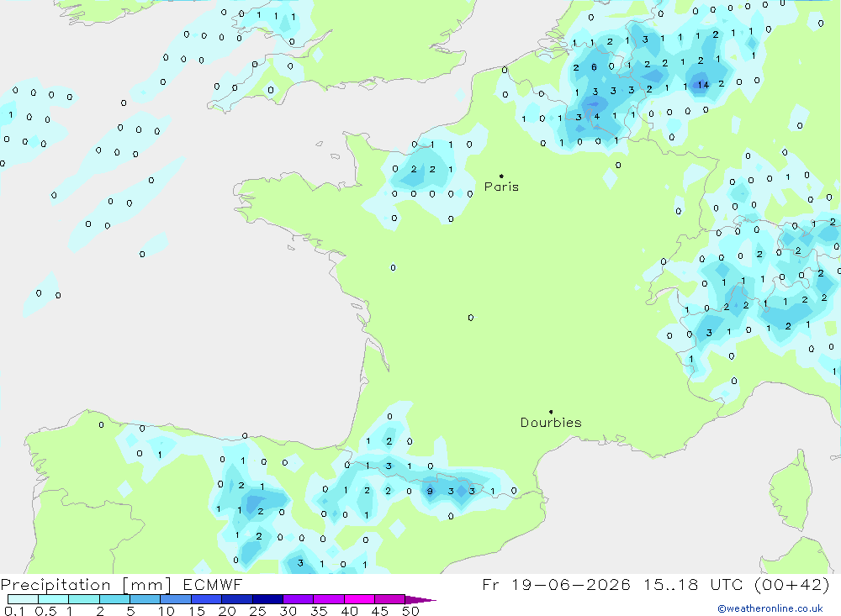Pick the 10 mm blue legend swatch

coord(176,599)
